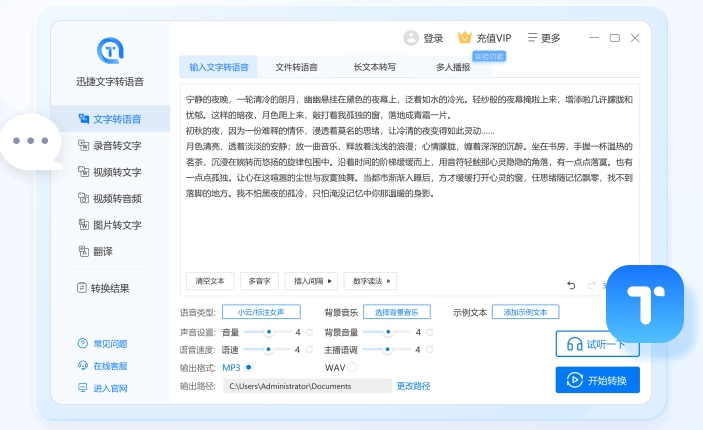Open the 翻译 tool in sidebar

[102, 251]
